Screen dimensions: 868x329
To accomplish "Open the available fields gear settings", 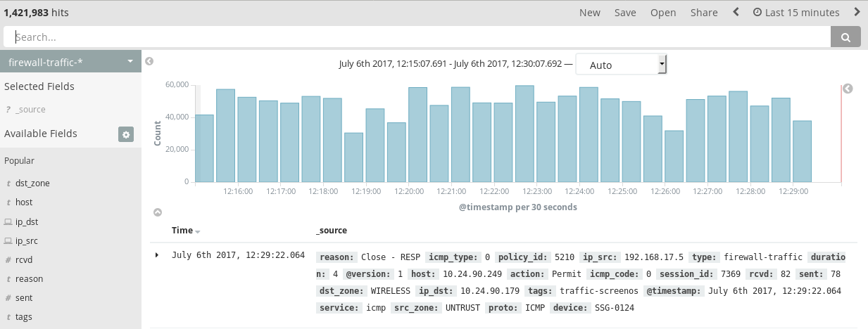I will [x=126, y=134].
